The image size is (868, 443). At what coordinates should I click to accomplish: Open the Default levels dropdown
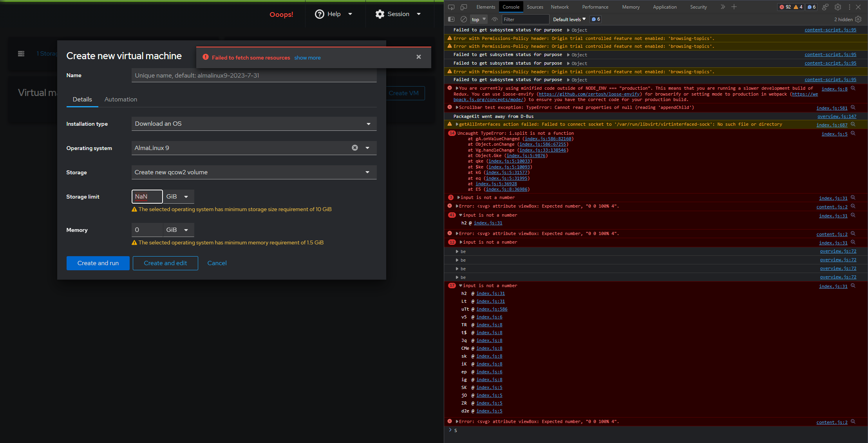click(569, 19)
